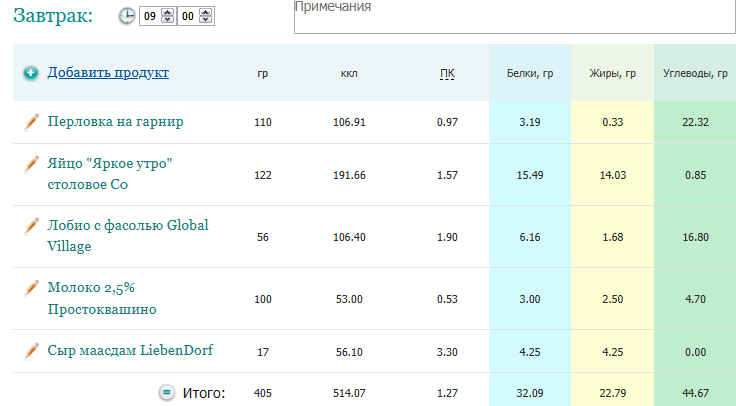The height and width of the screenshot is (406, 736).
Task: Select the 122 grams value for Яйцо
Action: tap(263, 175)
